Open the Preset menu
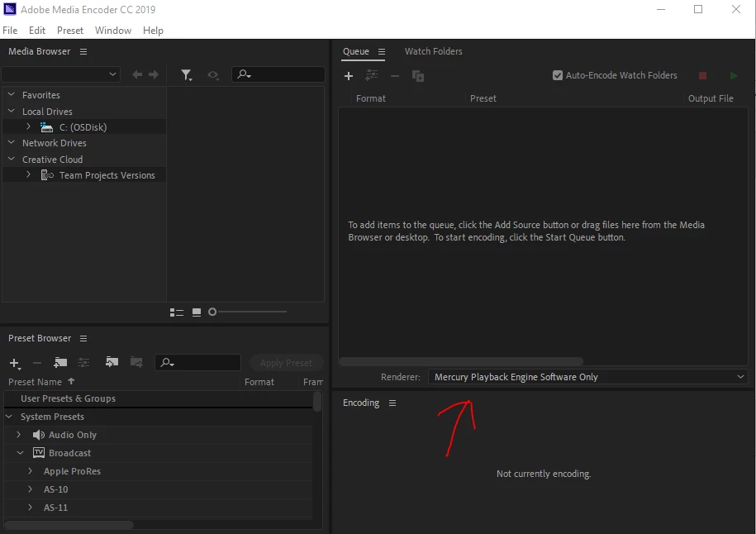This screenshot has height=534, width=756. 70,31
